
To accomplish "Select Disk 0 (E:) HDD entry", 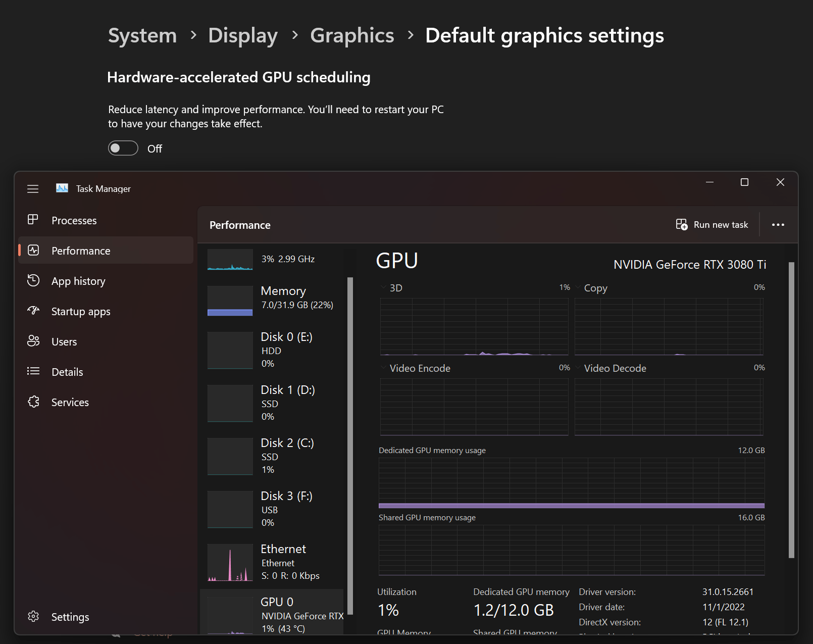I will click(273, 350).
